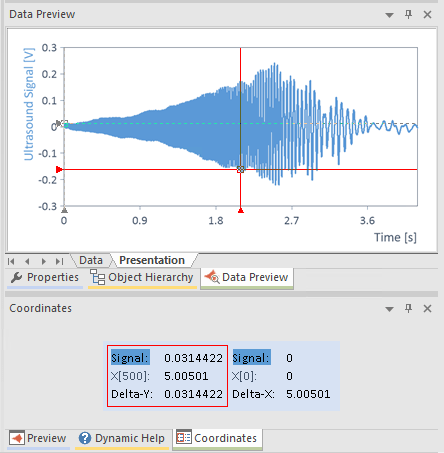
Task: Show the Object Hierarchy tab
Action: click(142, 278)
